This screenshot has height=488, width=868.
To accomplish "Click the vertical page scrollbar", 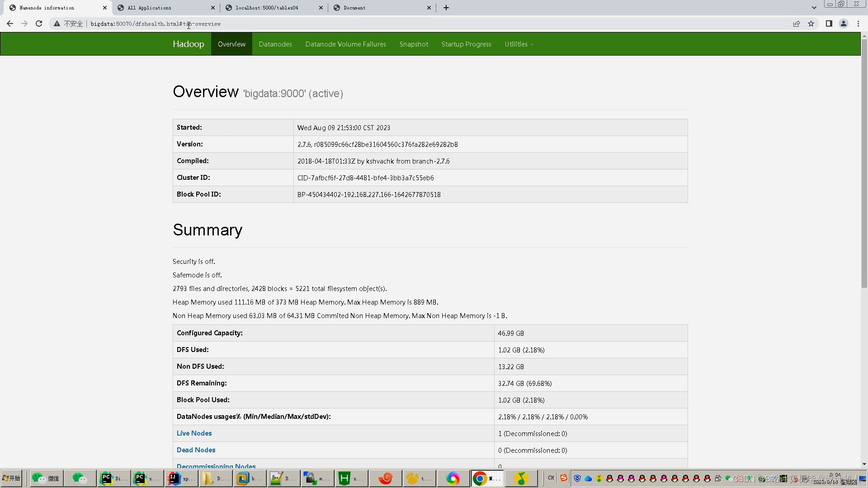I will pyautogui.click(x=864, y=163).
